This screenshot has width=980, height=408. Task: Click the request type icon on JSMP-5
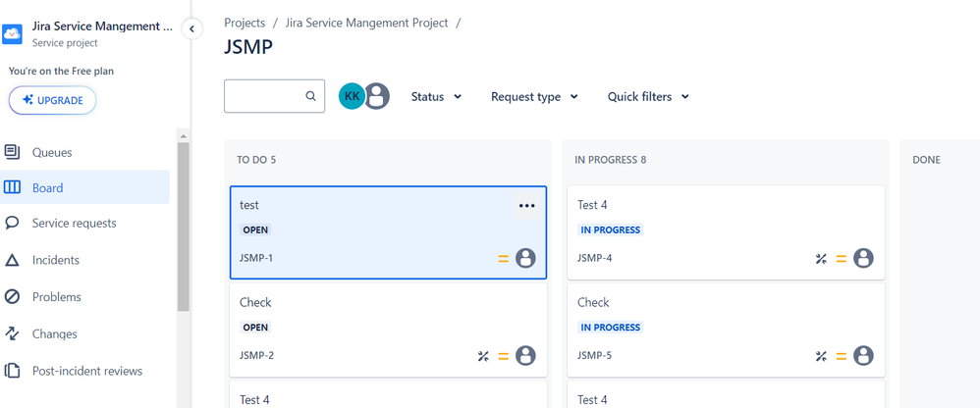(821, 356)
